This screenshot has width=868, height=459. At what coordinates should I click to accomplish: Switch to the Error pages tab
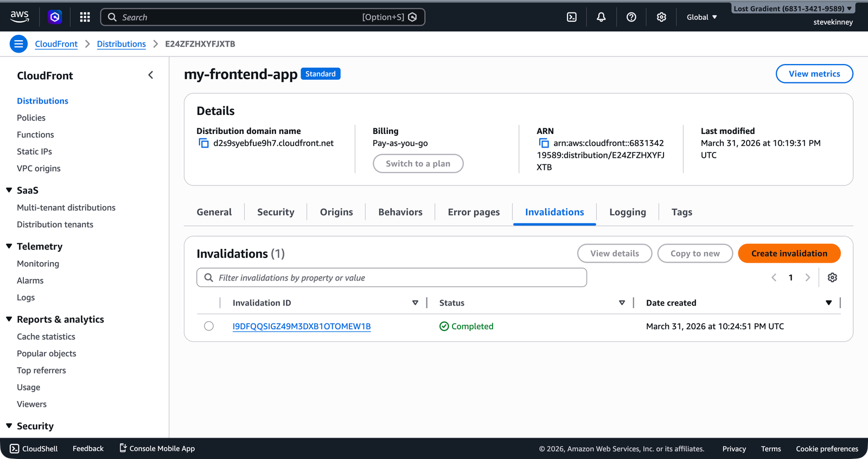coord(474,212)
